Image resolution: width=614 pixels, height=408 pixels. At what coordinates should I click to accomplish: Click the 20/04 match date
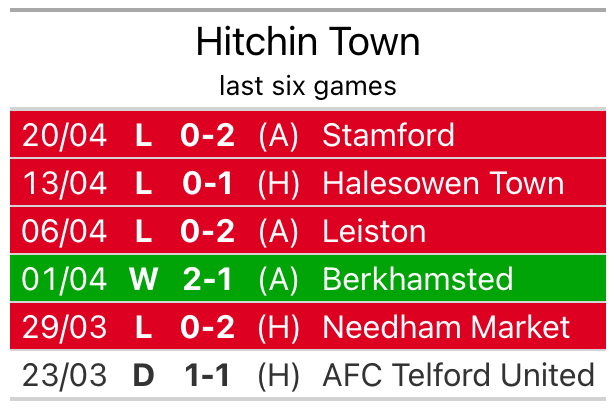(x=64, y=135)
